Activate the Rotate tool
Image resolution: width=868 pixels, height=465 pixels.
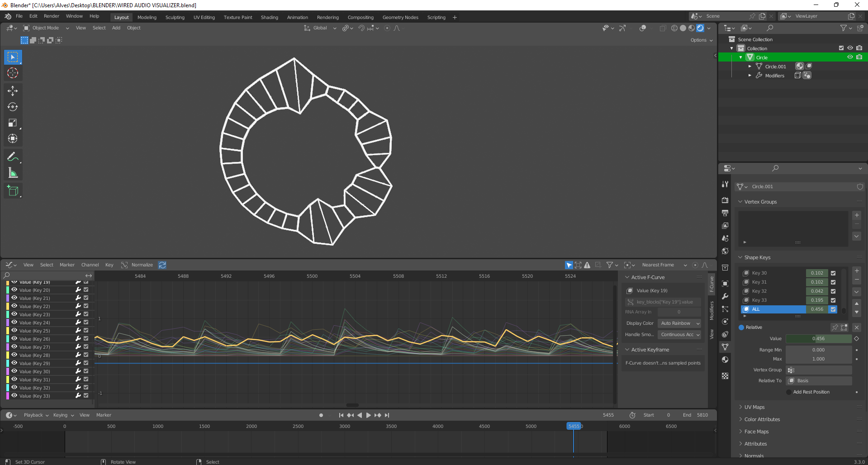pos(13,107)
